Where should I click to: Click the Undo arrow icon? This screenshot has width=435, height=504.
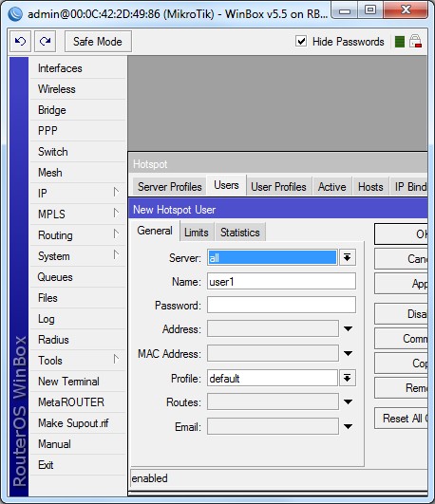pyautogui.click(x=20, y=41)
